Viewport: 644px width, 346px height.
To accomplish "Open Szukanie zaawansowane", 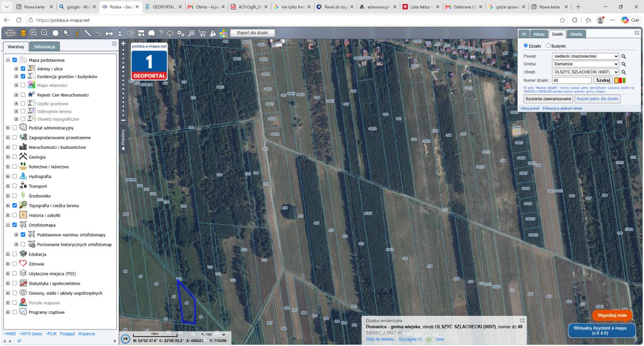I will pos(548,99).
